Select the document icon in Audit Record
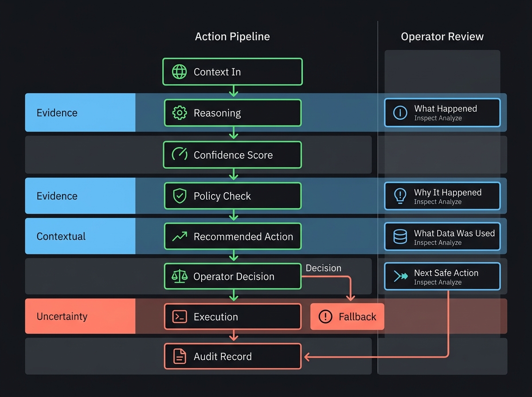532x397 pixels. [x=179, y=356]
